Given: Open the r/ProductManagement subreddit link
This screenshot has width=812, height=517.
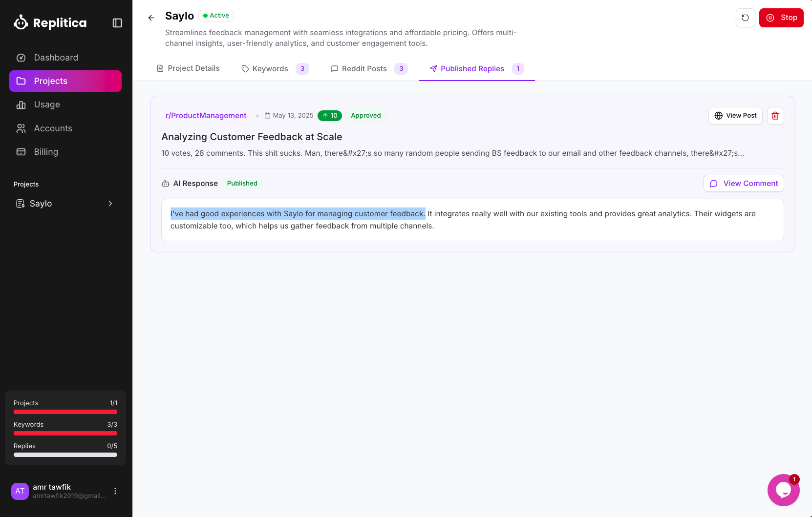Looking at the screenshot, I should click(206, 116).
